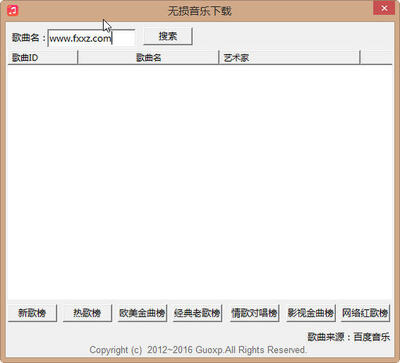The height and width of the screenshot is (363, 400).
Task: Close the 无损音乐下载 window
Action: (384, 8)
